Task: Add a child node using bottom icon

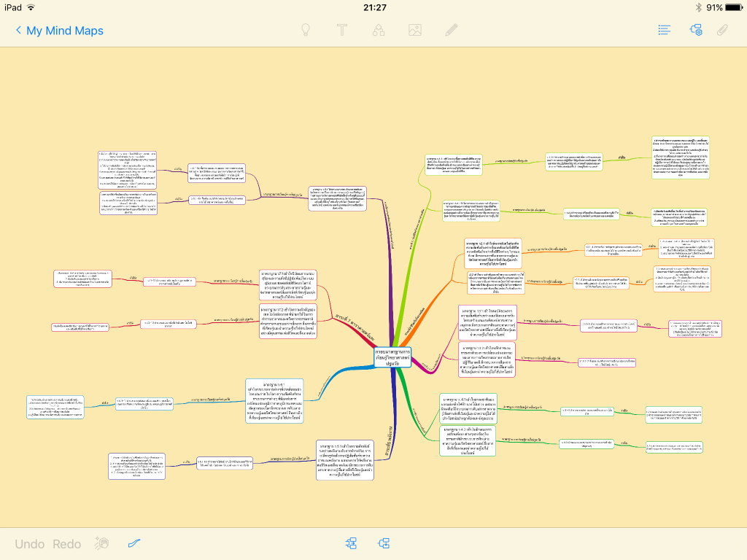Action: pyautogui.click(x=384, y=544)
